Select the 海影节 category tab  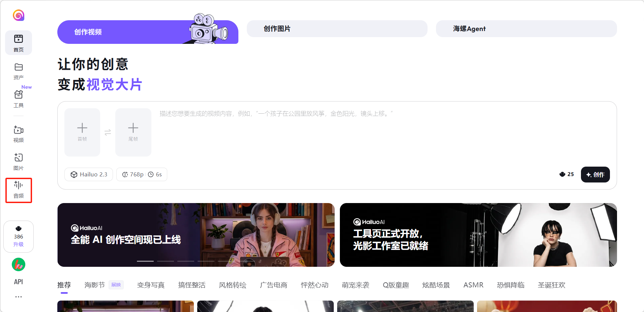pyautogui.click(x=95, y=285)
